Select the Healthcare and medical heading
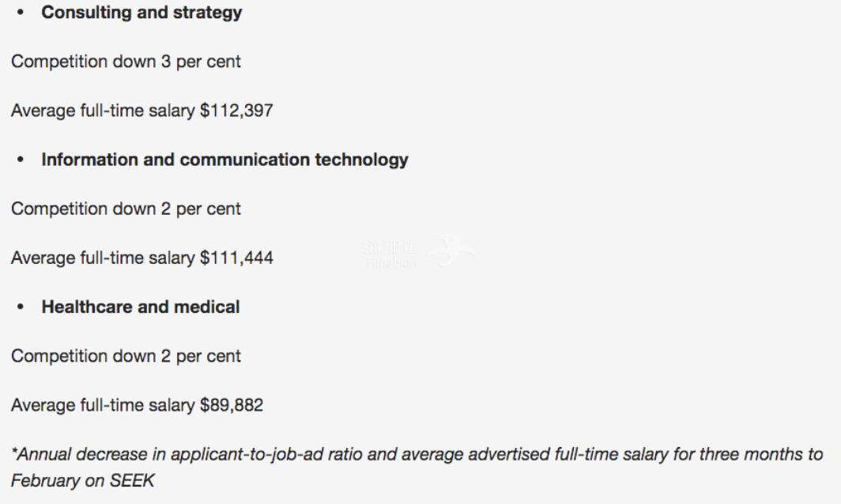The width and height of the screenshot is (841, 504). (141, 307)
